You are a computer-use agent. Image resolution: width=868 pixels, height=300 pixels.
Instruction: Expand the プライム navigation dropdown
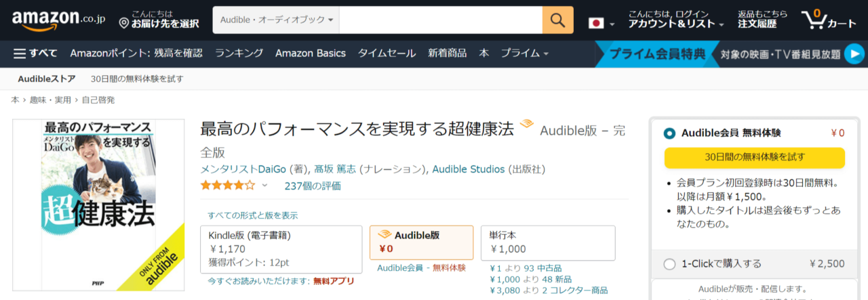pos(524,53)
